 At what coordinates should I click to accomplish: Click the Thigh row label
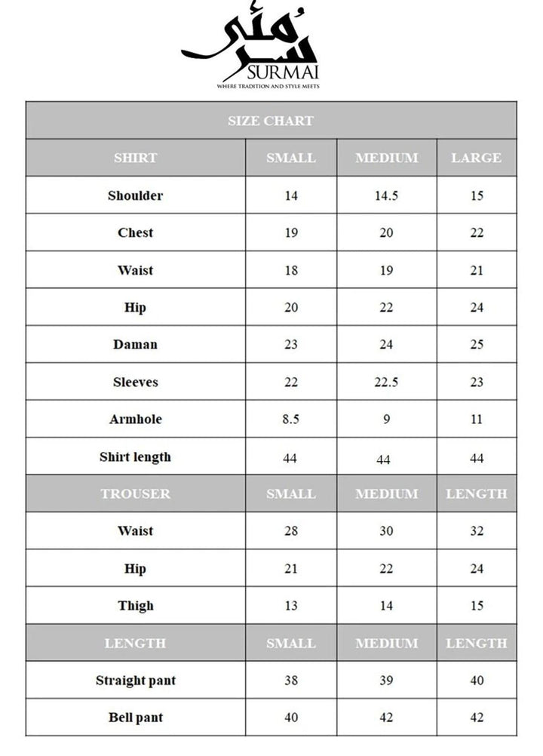point(136,605)
